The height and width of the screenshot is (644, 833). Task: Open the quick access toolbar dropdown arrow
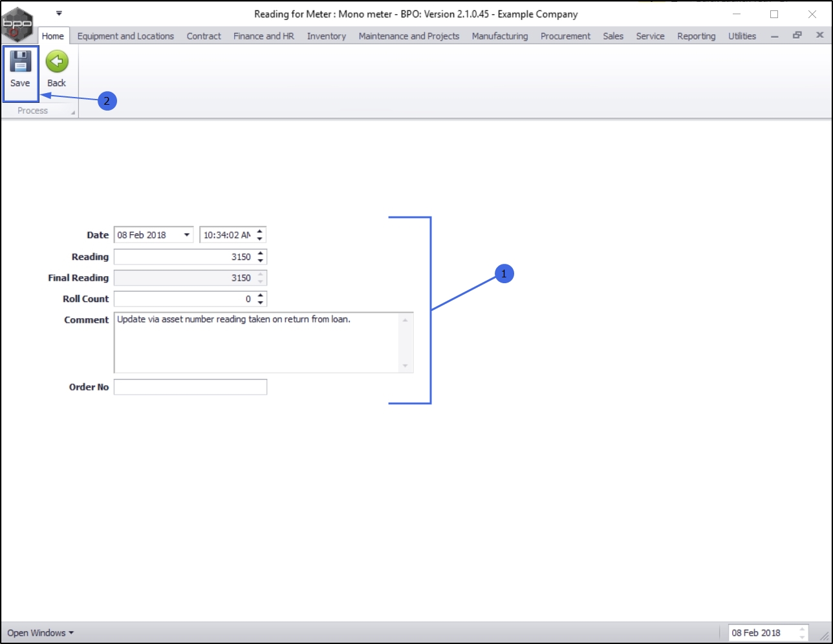coord(59,13)
